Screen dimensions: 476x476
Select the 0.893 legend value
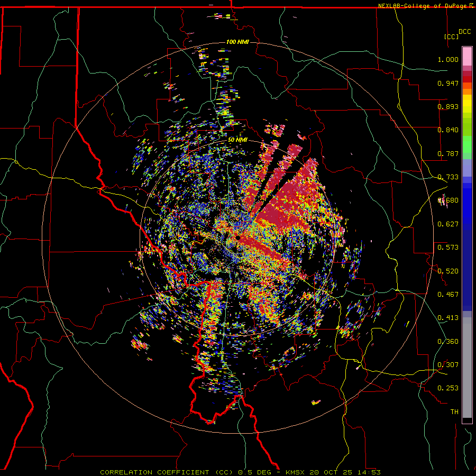coord(448,106)
